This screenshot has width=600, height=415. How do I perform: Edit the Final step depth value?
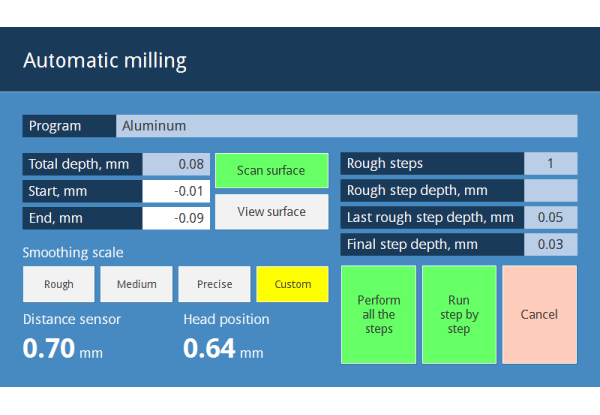coord(550,244)
